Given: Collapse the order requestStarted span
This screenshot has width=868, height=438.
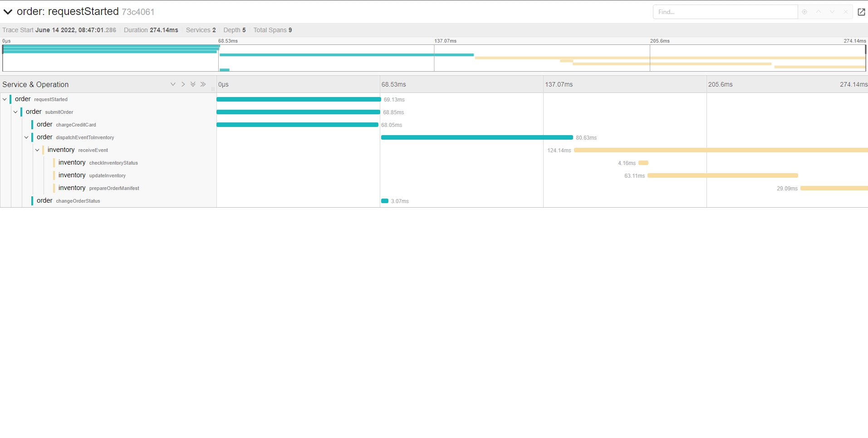Looking at the screenshot, I should click(x=5, y=99).
